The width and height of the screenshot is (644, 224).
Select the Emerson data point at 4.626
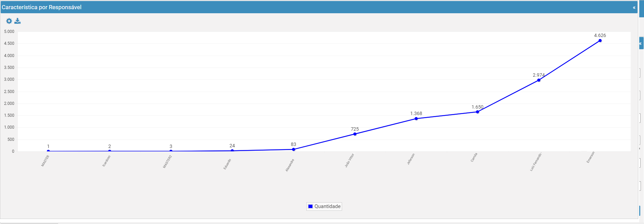[x=600, y=41]
